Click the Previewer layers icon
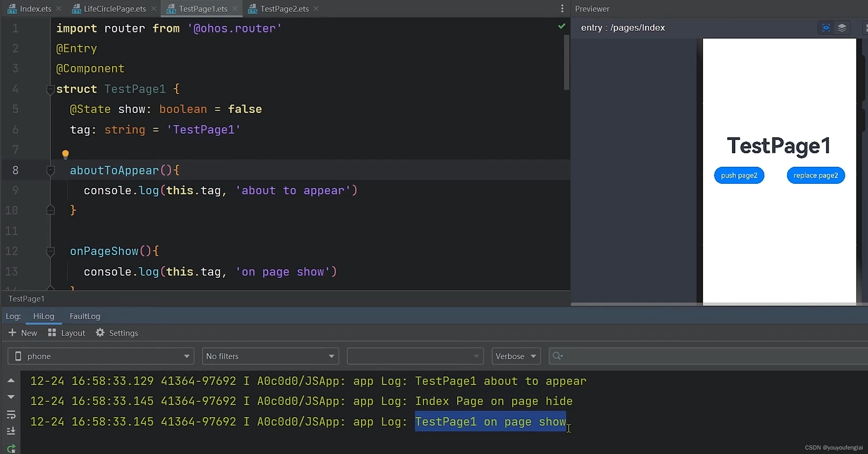This screenshot has height=454, width=868. coord(842,28)
